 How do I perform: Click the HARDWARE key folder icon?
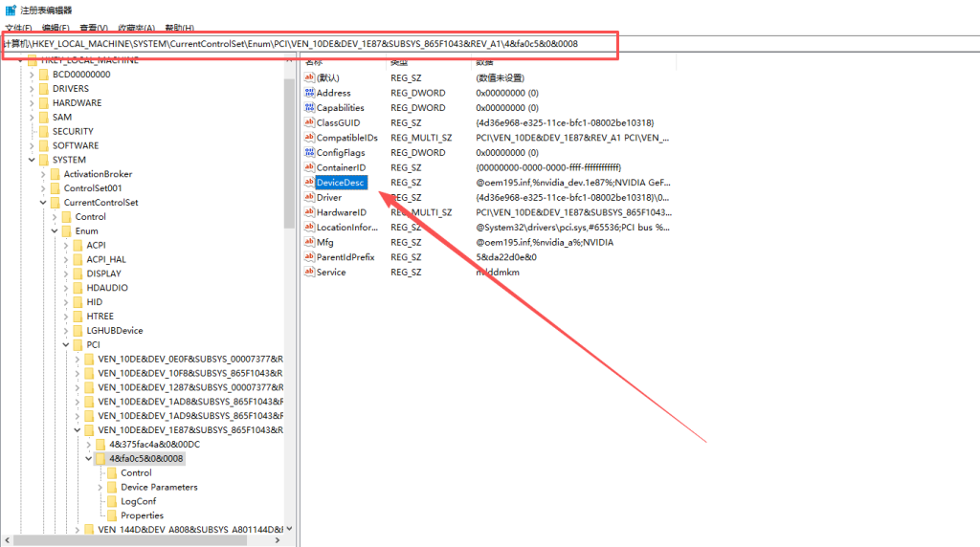(43, 102)
